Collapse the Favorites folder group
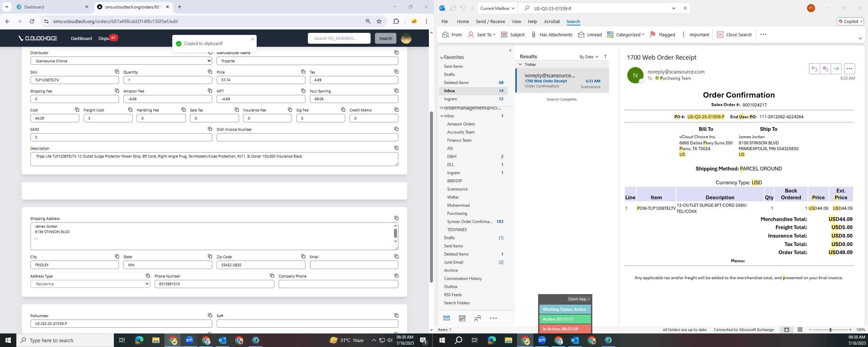Screen dimensions: 868x347 (442, 57)
